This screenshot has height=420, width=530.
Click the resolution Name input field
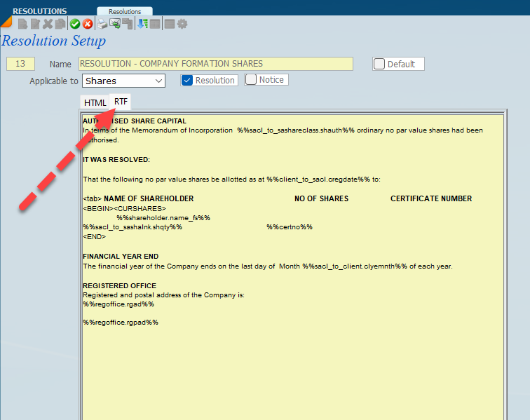215,64
